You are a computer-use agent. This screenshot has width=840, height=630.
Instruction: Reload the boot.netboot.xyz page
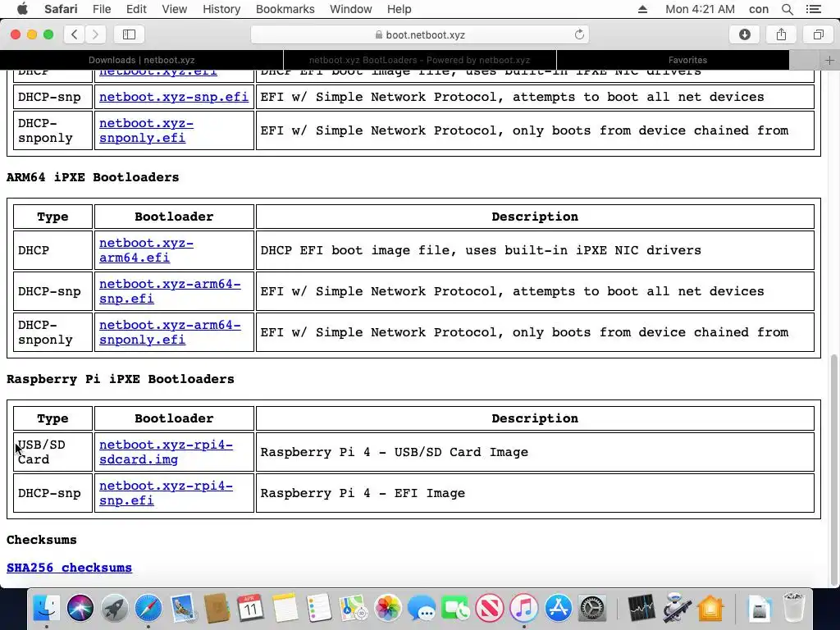tap(579, 34)
